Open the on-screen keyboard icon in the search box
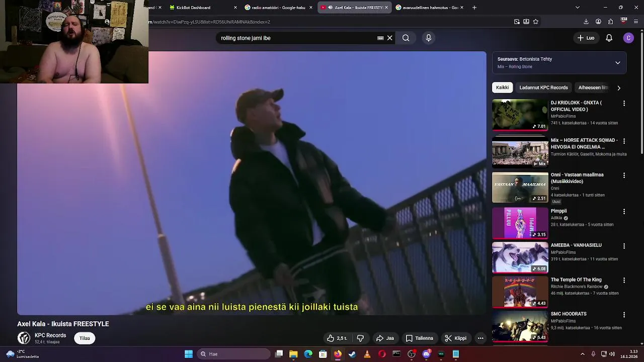The width and height of the screenshot is (644, 362). click(x=380, y=38)
